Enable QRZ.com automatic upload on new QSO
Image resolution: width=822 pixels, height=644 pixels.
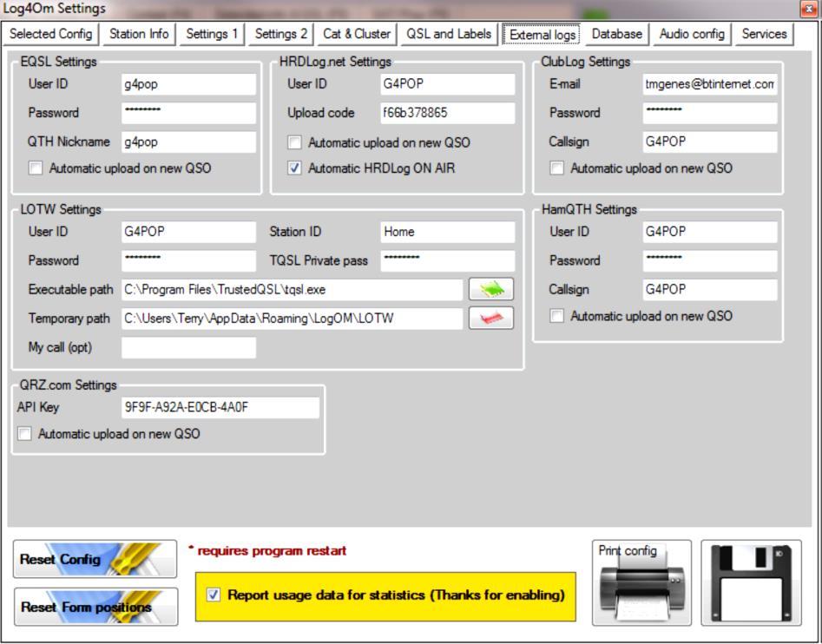[24, 434]
